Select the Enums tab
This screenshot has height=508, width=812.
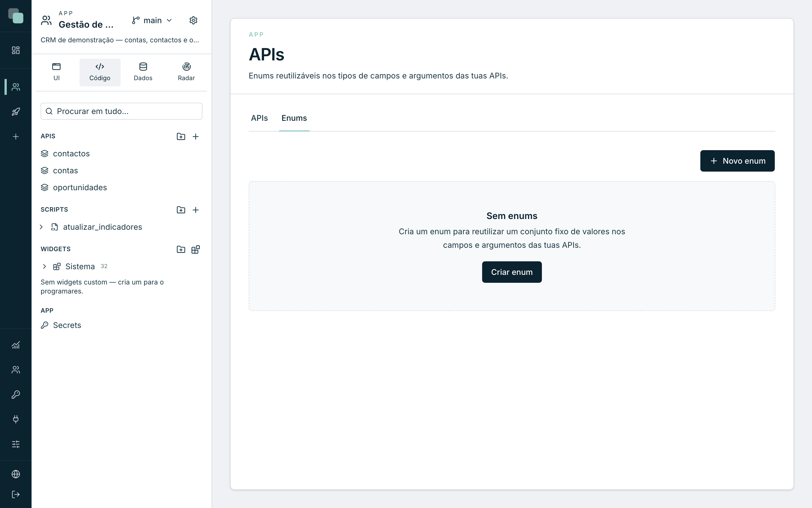pos(294,118)
